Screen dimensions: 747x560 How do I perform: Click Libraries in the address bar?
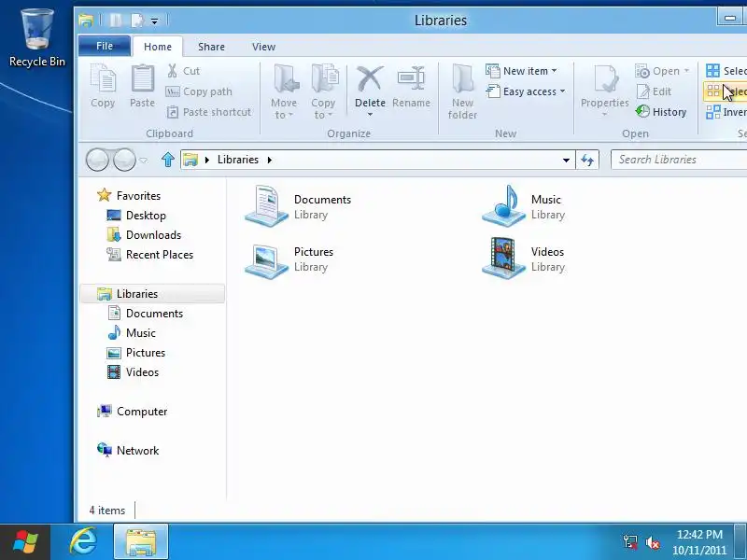pyautogui.click(x=238, y=160)
